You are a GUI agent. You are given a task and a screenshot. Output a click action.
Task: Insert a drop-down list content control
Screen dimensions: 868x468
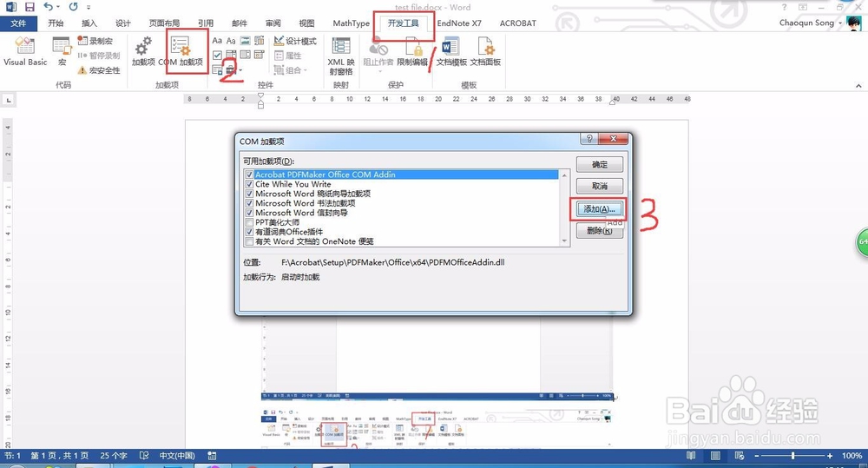tap(245, 55)
